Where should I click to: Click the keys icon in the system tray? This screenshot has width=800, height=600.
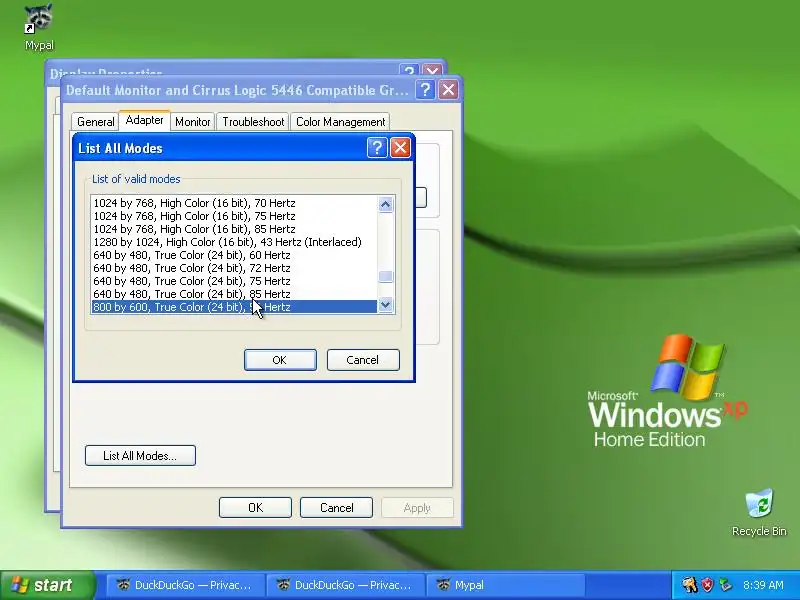(689, 585)
